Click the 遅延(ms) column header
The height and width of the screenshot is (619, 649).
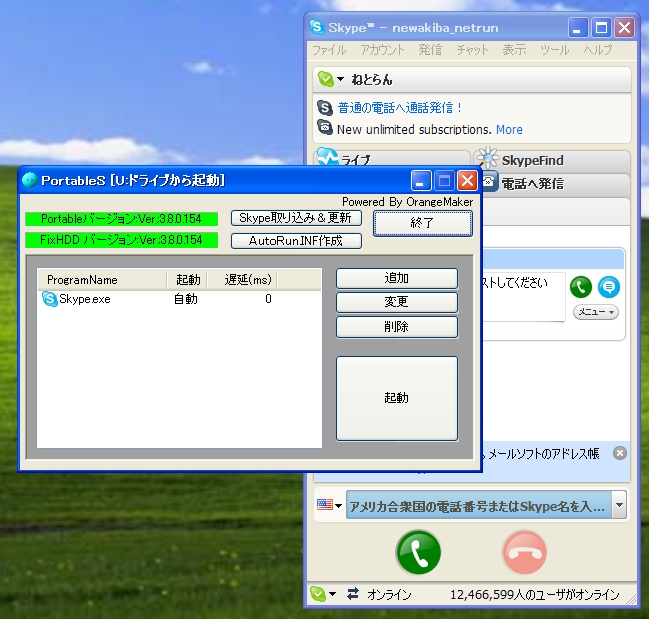pyautogui.click(x=242, y=280)
